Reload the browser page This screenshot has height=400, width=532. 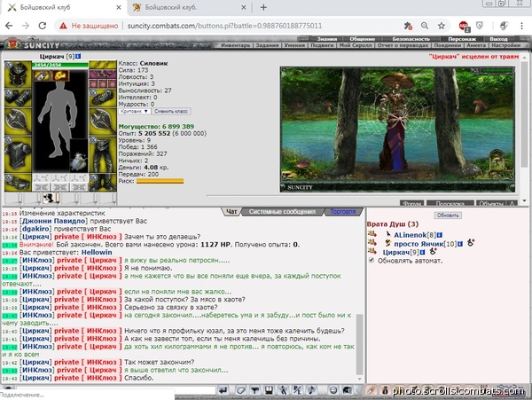tap(42, 26)
